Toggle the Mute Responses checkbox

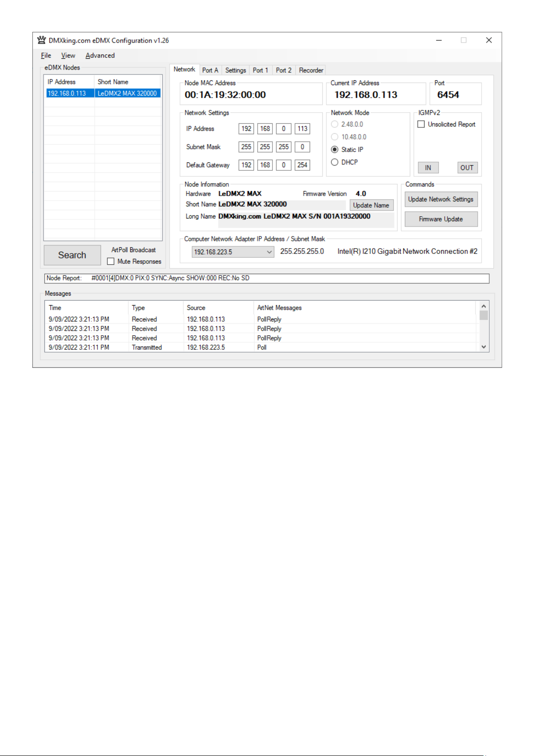111,262
